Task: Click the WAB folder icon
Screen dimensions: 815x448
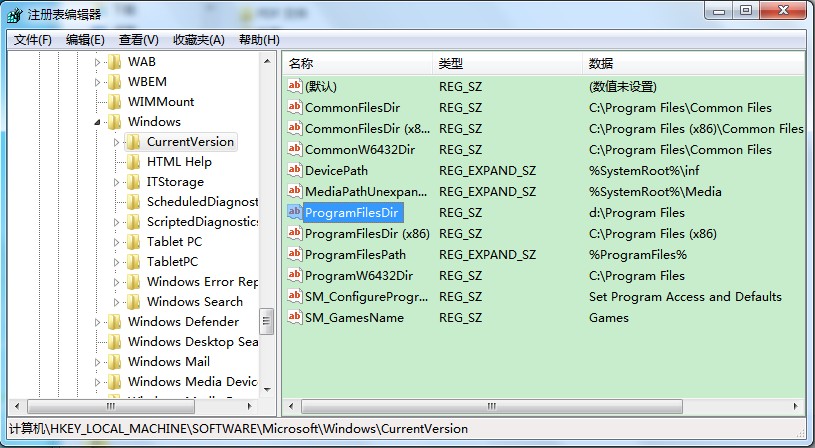Action: click(x=114, y=62)
